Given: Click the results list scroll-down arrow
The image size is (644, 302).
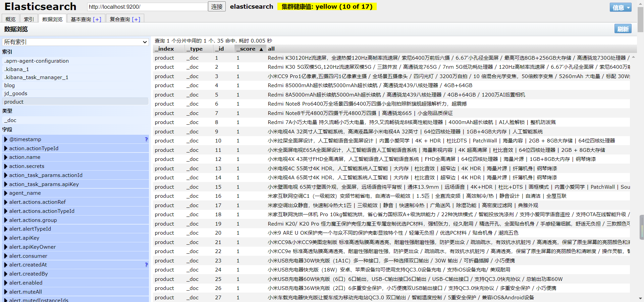Looking at the screenshot, I should (640, 298).
